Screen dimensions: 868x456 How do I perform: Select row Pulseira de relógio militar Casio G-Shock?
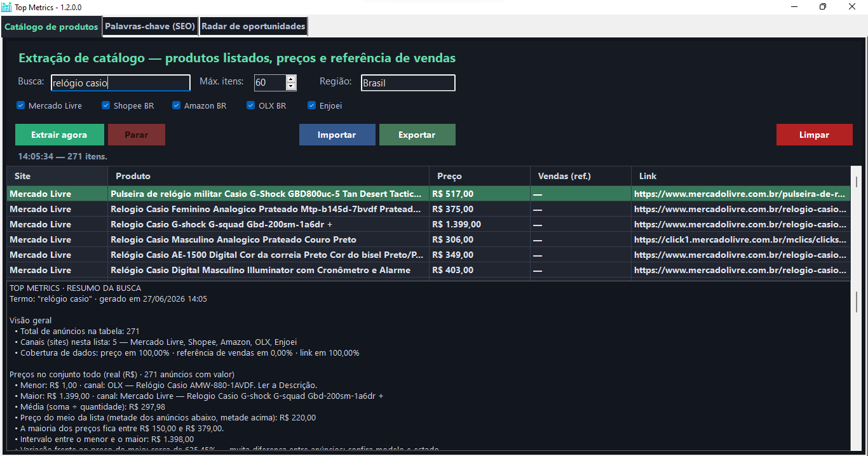428,194
